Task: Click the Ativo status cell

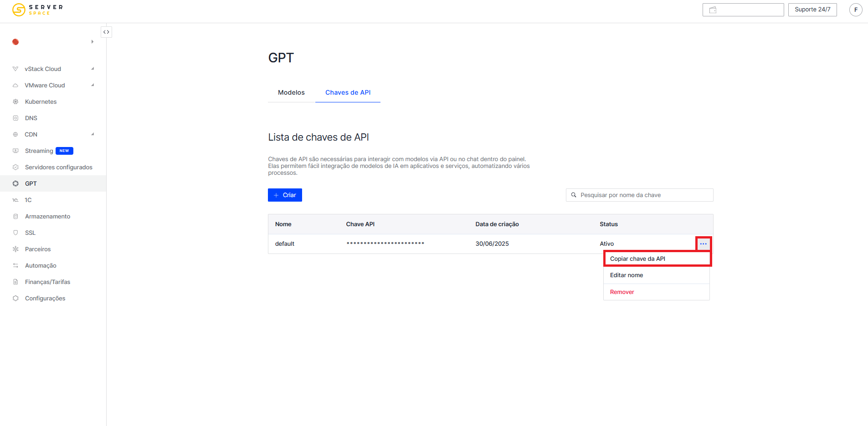Action: [x=607, y=244]
